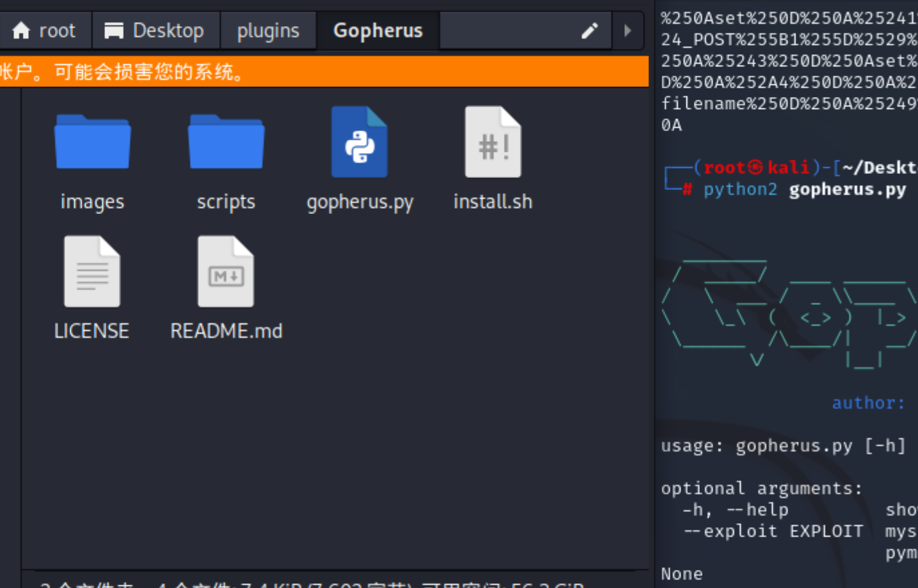Select Gopherus breadcrumb
The height and width of the screenshot is (588, 918).
coord(378,31)
